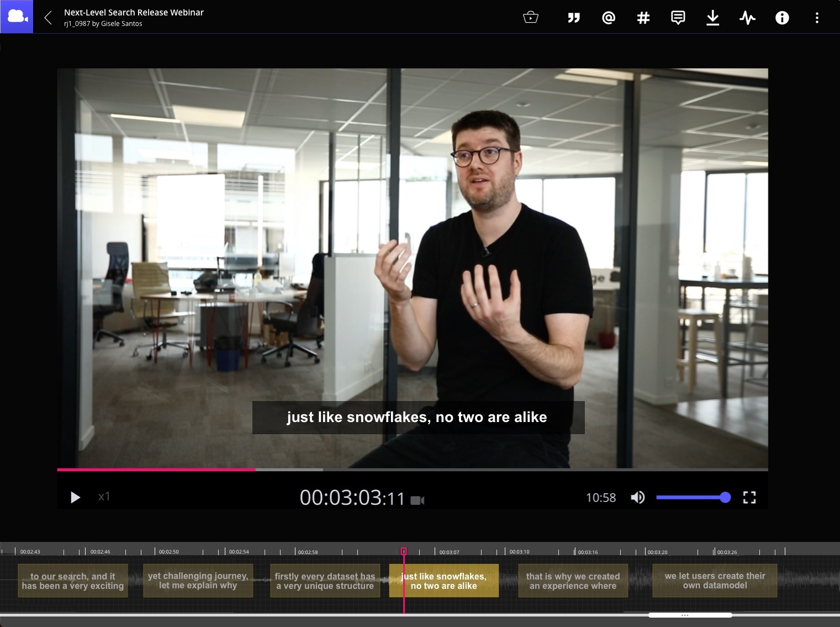Viewport: 840px width, 627px height.
Task: Click the 00:03:07 timeline mark
Action: pyautogui.click(x=448, y=551)
